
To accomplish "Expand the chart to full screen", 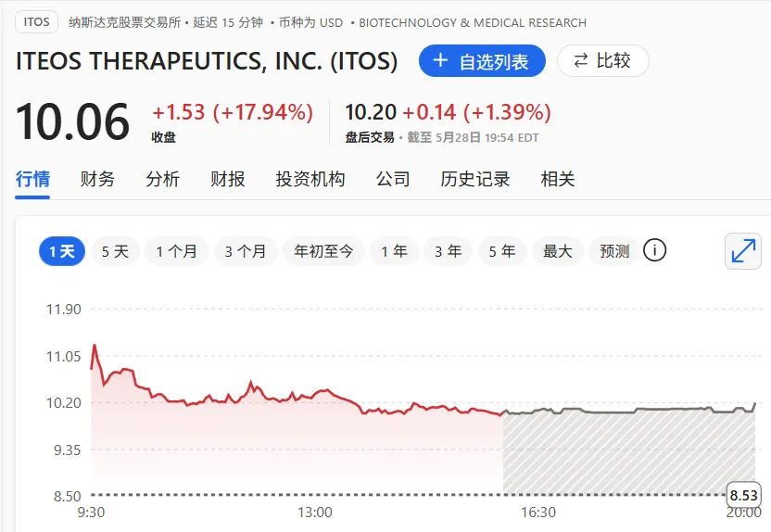I will 744,251.
